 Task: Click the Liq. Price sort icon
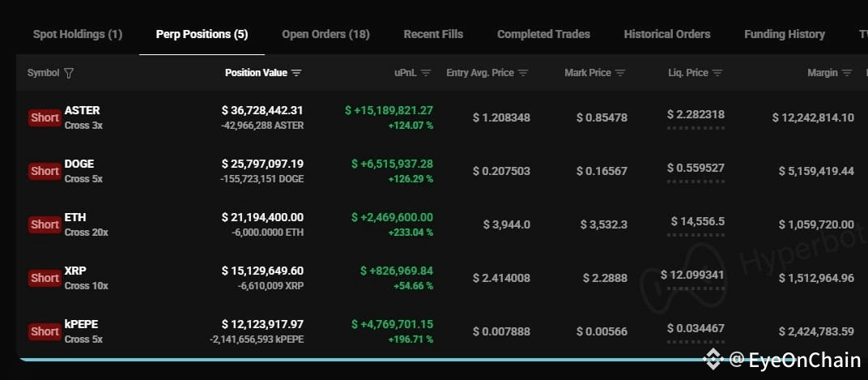[717, 73]
